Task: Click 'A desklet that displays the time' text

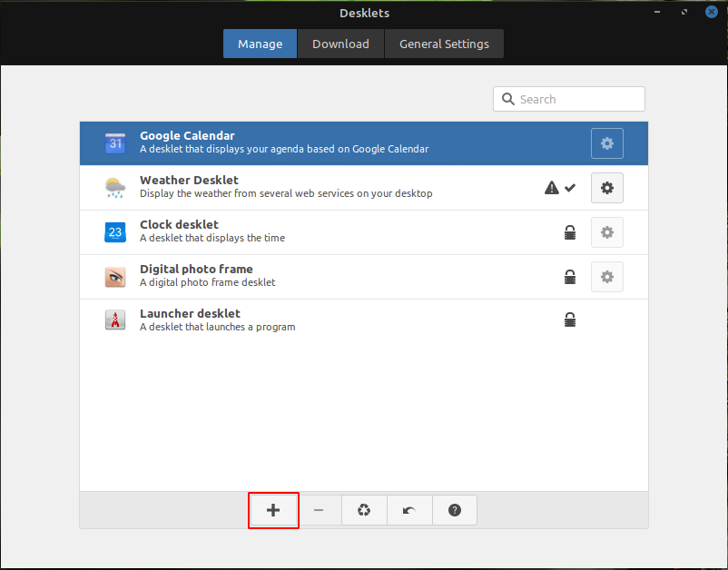Action: click(x=212, y=238)
